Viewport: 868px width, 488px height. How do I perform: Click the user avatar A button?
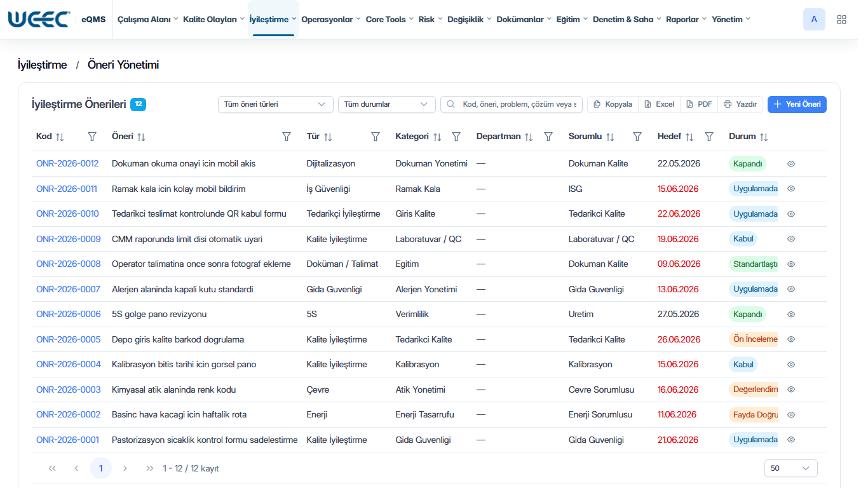814,20
